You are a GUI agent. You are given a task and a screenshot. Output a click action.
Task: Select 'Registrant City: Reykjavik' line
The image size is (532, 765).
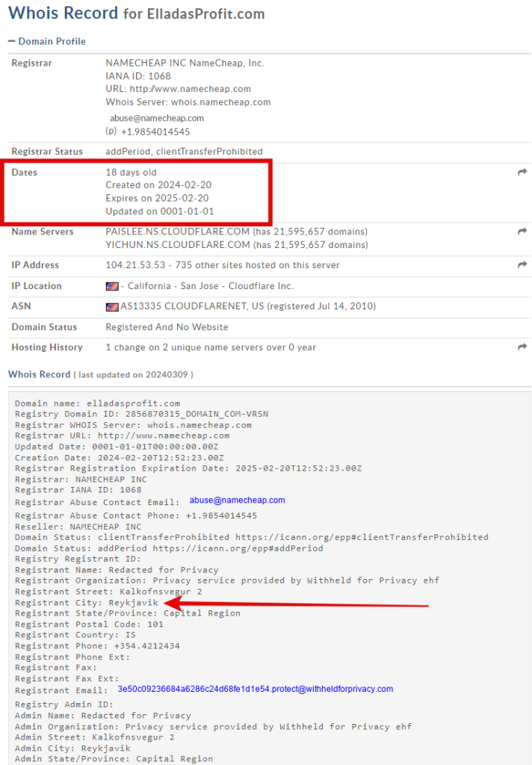point(87,603)
